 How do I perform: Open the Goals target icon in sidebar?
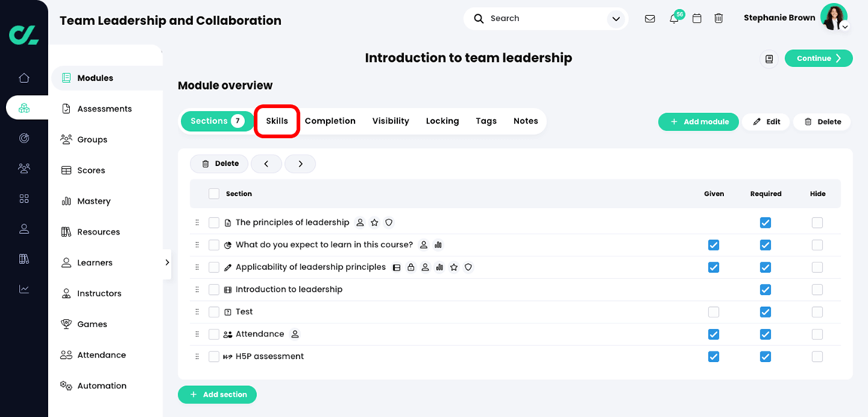[x=24, y=139]
